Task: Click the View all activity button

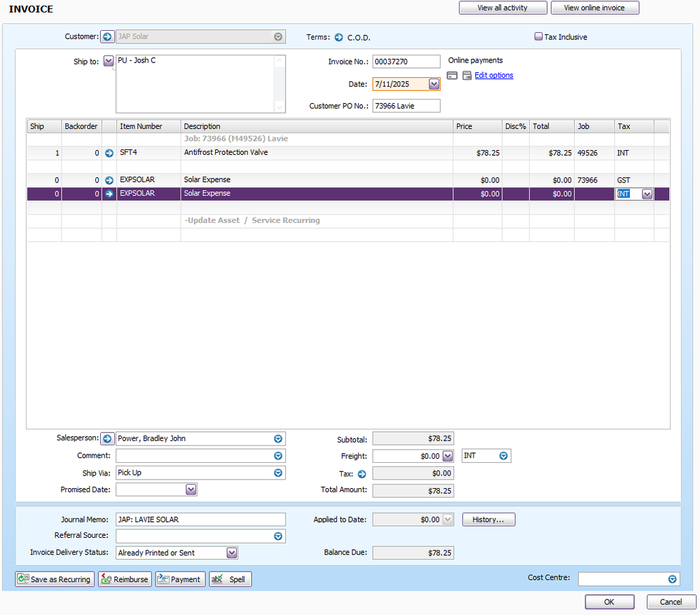Action: click(x=502, y=8)
